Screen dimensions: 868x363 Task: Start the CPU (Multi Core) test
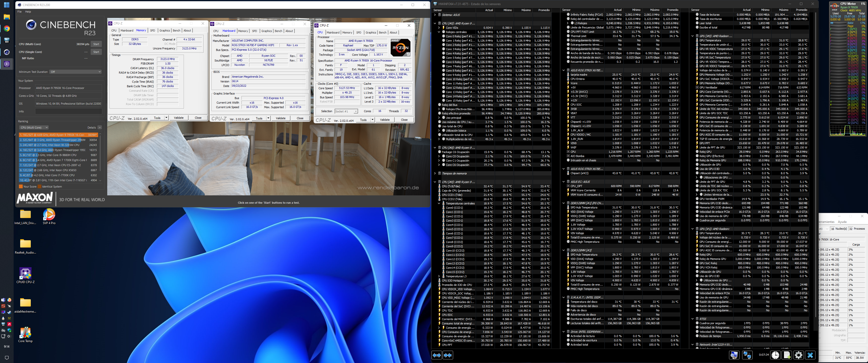[x=96, y=44]
